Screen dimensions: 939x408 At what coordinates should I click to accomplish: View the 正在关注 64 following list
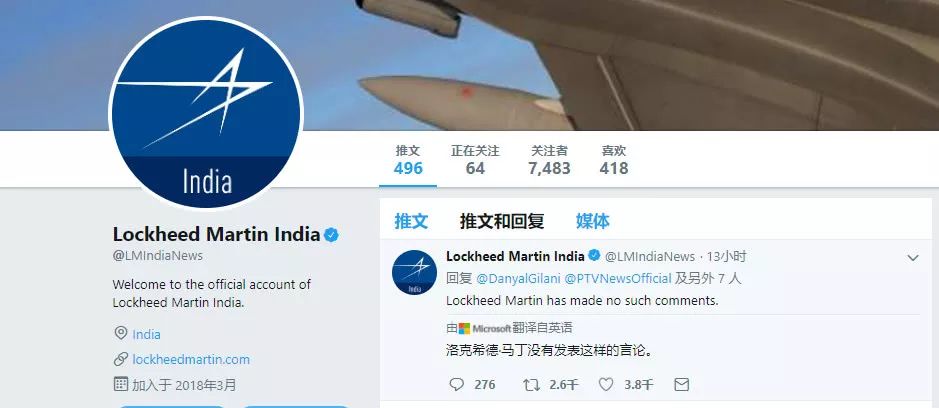pyautogui.click(x=475, y=160)
